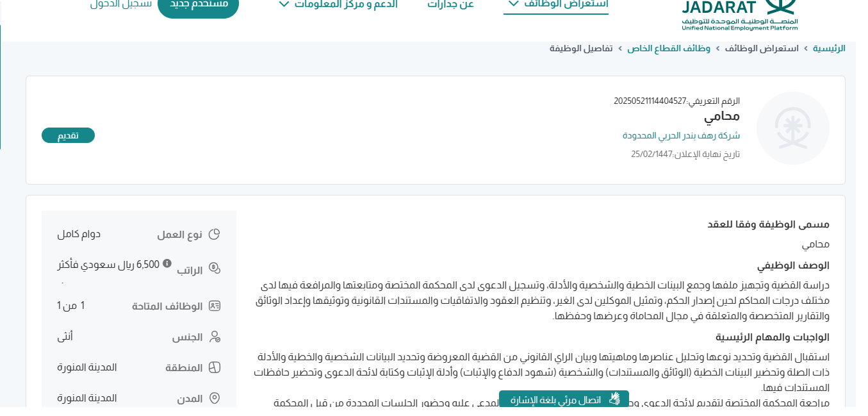Click the sign language hands icon
The image size is (868, 416).
(x=614, y=399)
